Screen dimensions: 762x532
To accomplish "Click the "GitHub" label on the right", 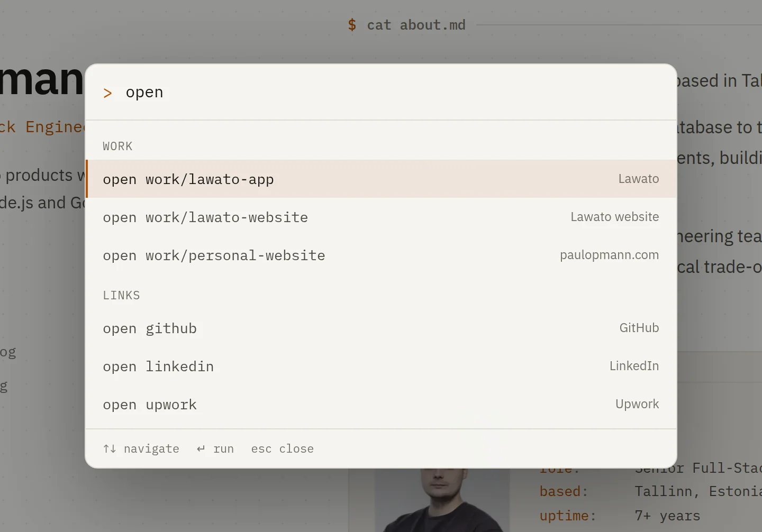I will tap(639, 328).
